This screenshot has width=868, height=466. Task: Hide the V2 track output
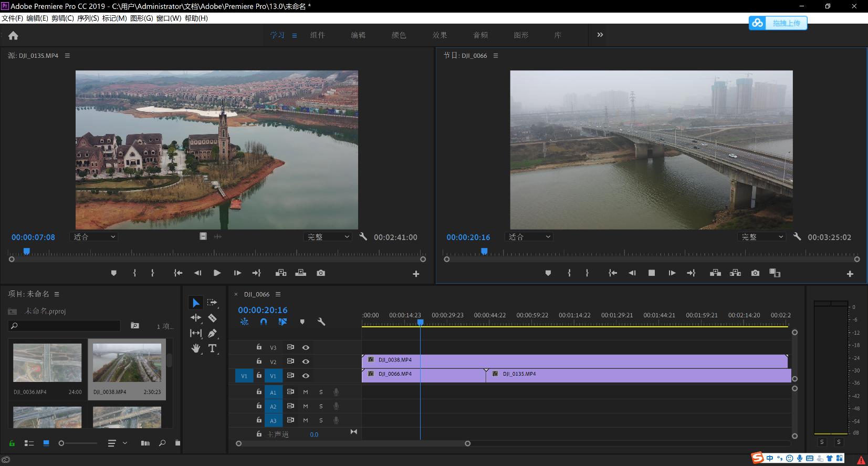point(306,361)
